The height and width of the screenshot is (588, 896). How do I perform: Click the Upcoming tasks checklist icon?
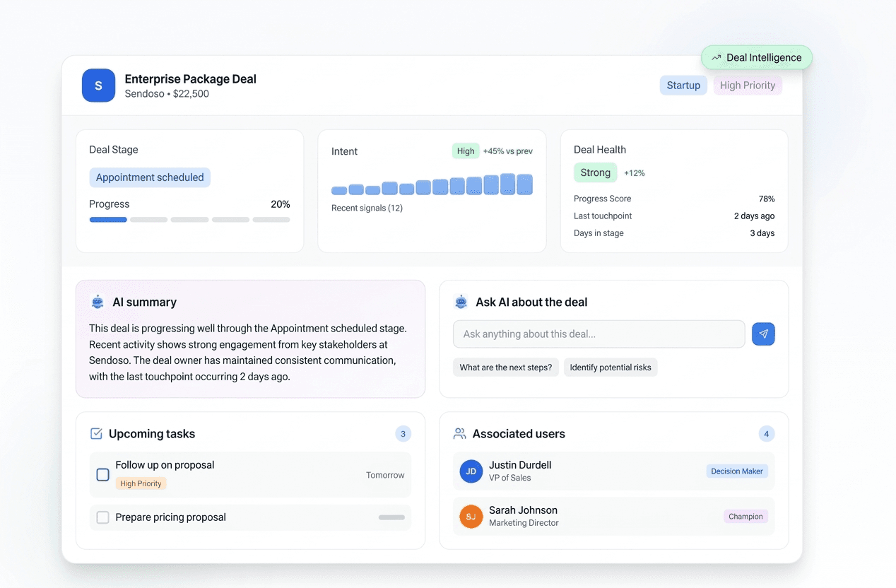click(x=98, y=433)
